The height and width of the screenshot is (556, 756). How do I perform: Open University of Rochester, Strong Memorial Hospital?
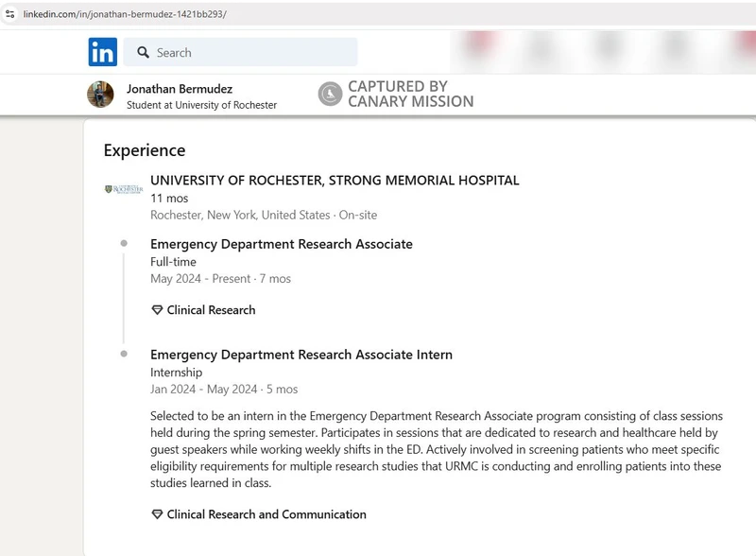click(335, 180)
